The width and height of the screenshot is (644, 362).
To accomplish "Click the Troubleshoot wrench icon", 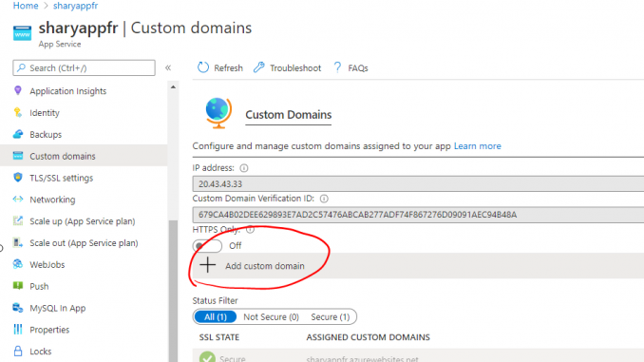I will pos(258,67).
